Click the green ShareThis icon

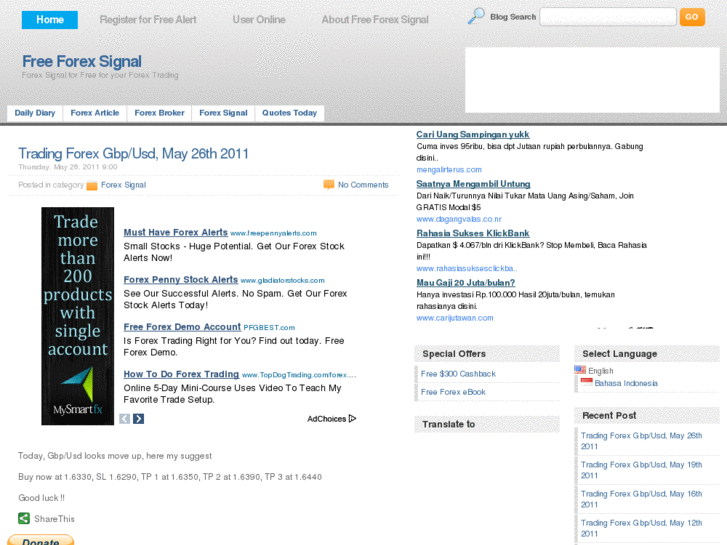(x=24, y=518)
